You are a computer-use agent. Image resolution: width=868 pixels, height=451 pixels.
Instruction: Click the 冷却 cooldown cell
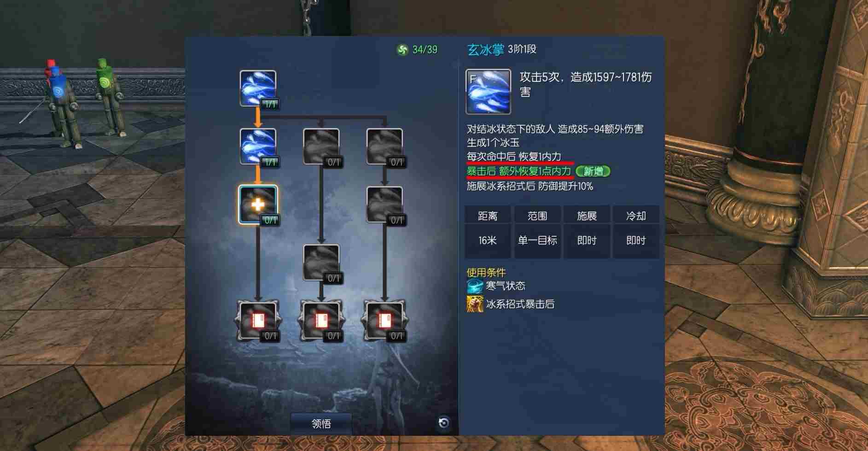click(x=636, y=232)
